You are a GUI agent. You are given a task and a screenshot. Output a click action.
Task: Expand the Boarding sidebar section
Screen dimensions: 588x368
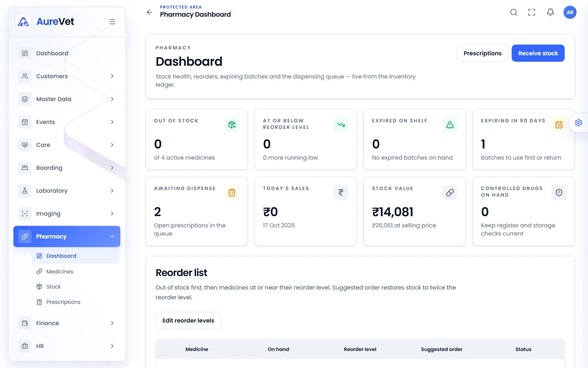67,168
